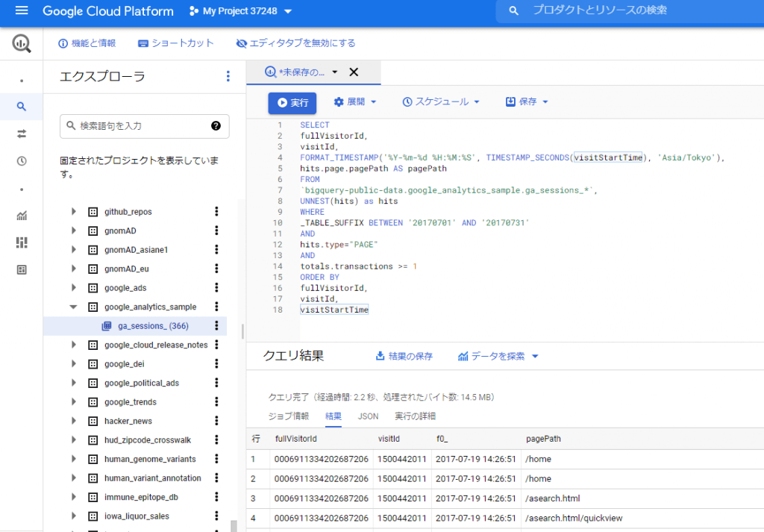Collapse the google_analytics_sample dataset
Image resolution: width=764 pixels, height=532 pixels.
click(74, 307)
